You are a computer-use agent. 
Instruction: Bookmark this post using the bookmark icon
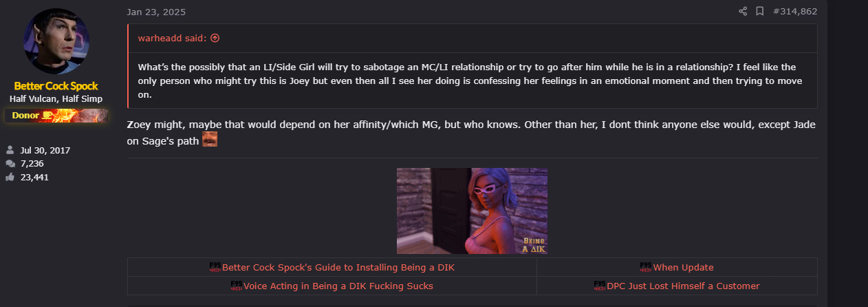click(x=760, y=11)
